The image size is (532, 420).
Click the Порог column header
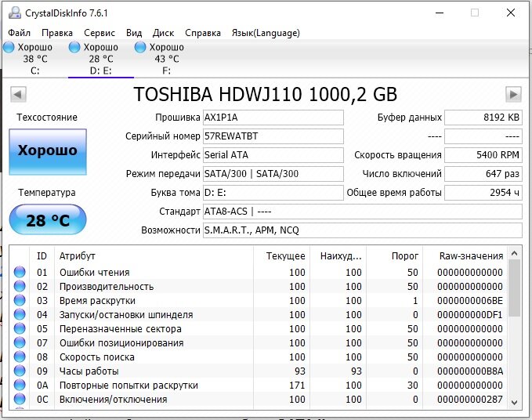tap(394, 255)
